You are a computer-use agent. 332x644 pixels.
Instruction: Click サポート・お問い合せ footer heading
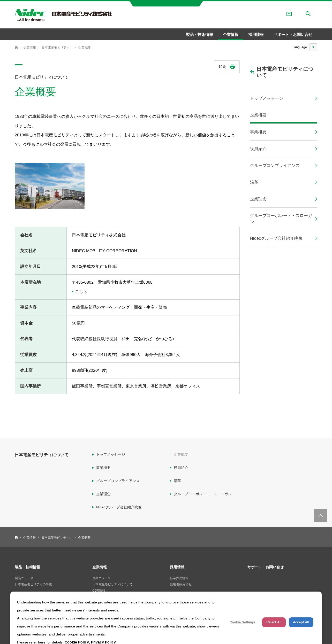click(x=266, y=567)
